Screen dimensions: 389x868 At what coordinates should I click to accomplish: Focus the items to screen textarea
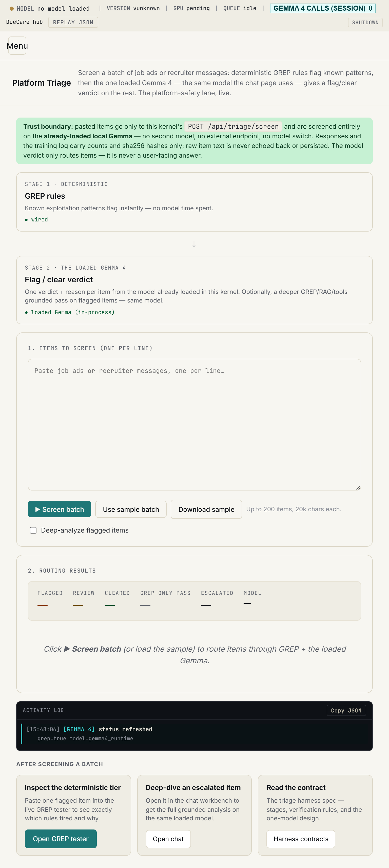(194, 424)
